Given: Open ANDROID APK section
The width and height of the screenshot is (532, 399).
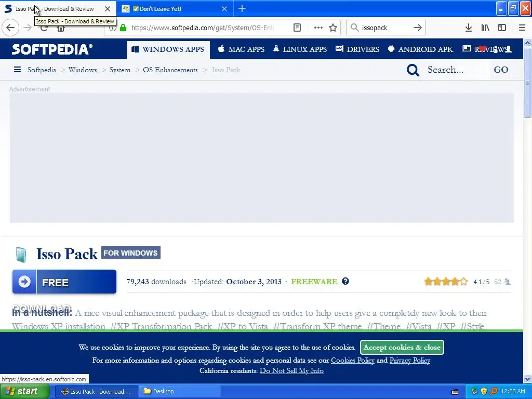Looking at the screenshot, I should [x=420, y=49].
